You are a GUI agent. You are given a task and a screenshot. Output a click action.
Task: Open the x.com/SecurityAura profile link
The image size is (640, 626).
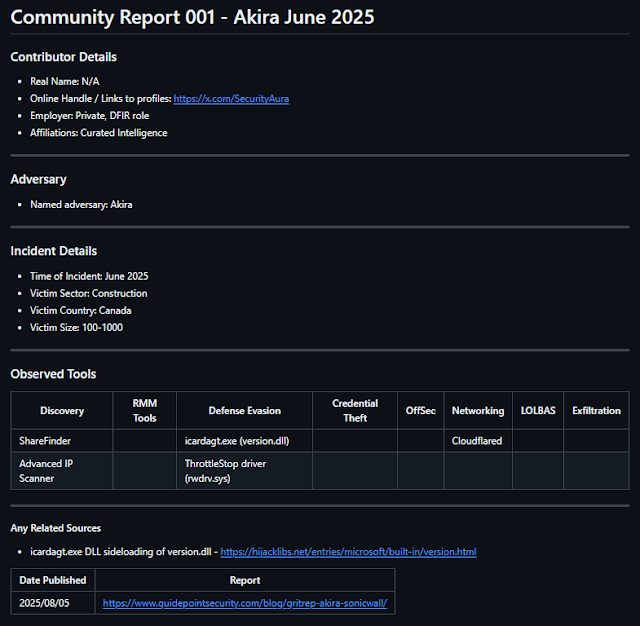coord(231,99)
